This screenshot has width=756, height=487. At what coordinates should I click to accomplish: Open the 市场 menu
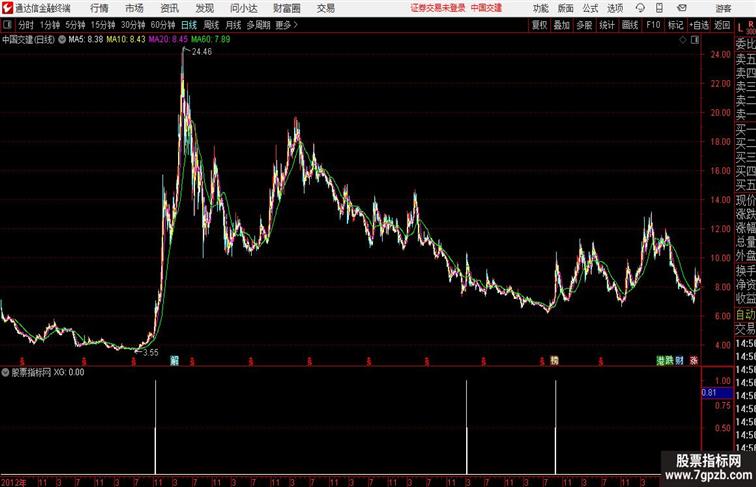135,8
